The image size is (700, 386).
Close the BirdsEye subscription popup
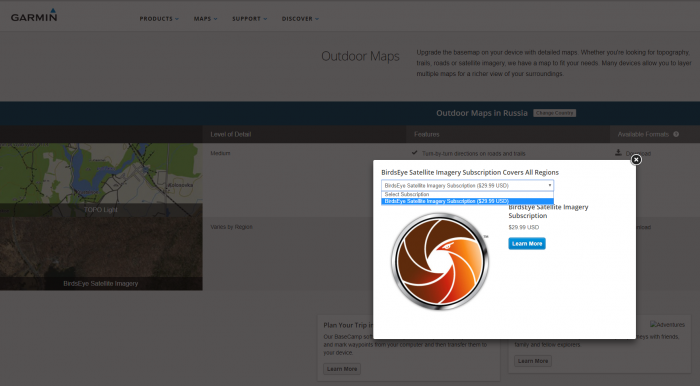(636, 159)
